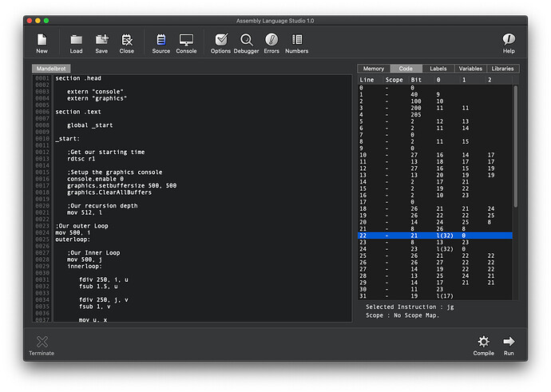
Task: Save the current program
Action: [101, 43]
